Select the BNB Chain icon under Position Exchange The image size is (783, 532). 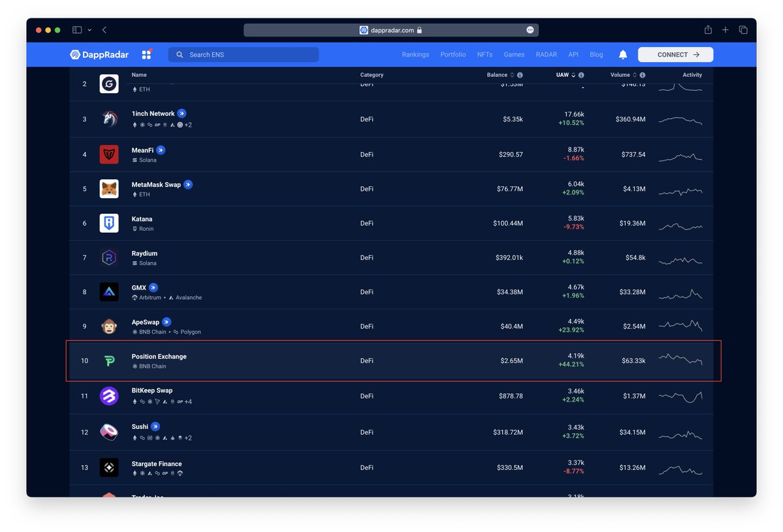pos(134,366)
